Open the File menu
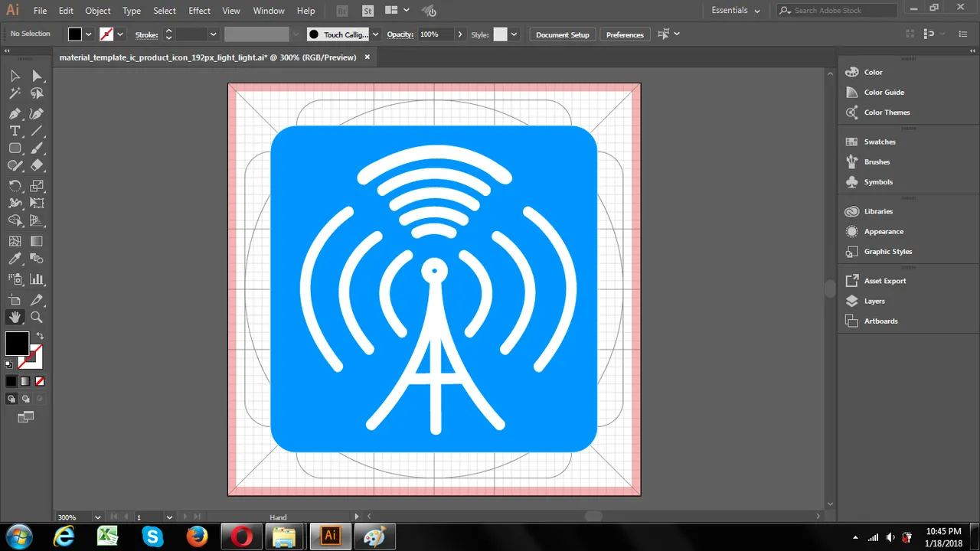The width and height of the screenshot is (980, 551). (x=41, y=11)
